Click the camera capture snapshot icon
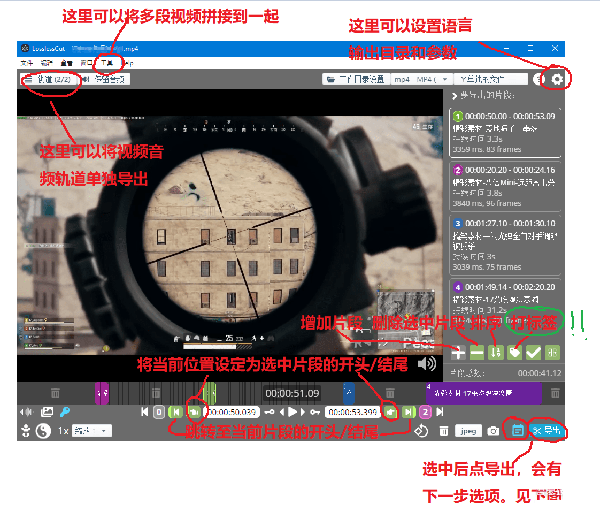The width and height of the screenshot is (600, 511). 493,431
